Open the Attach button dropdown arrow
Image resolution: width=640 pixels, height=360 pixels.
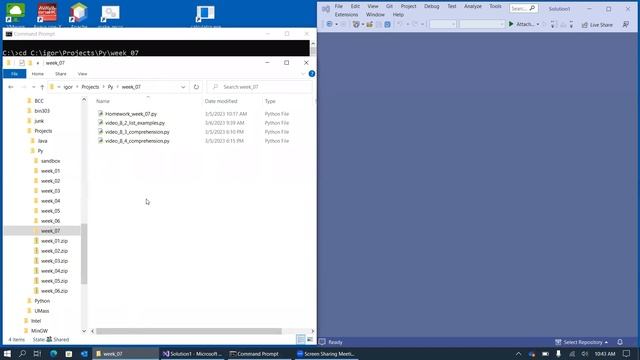tap(538, 24)
